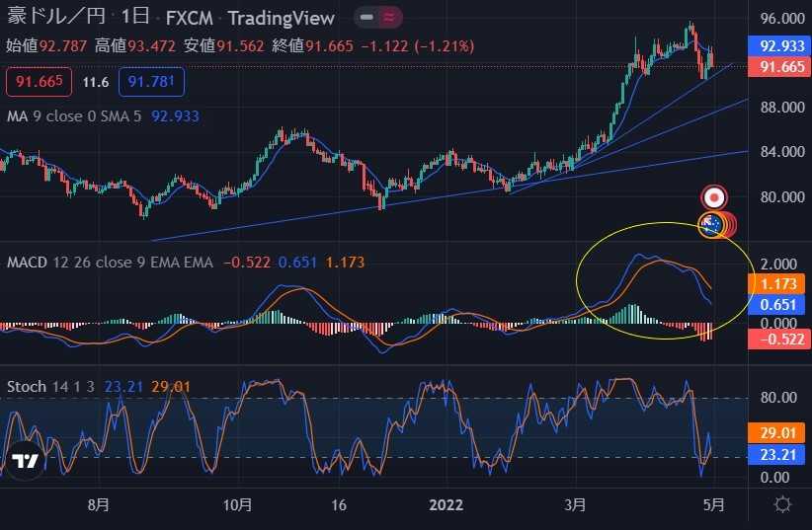
Task: Click the 96.000 price scale label
Action: pos(782,19)
